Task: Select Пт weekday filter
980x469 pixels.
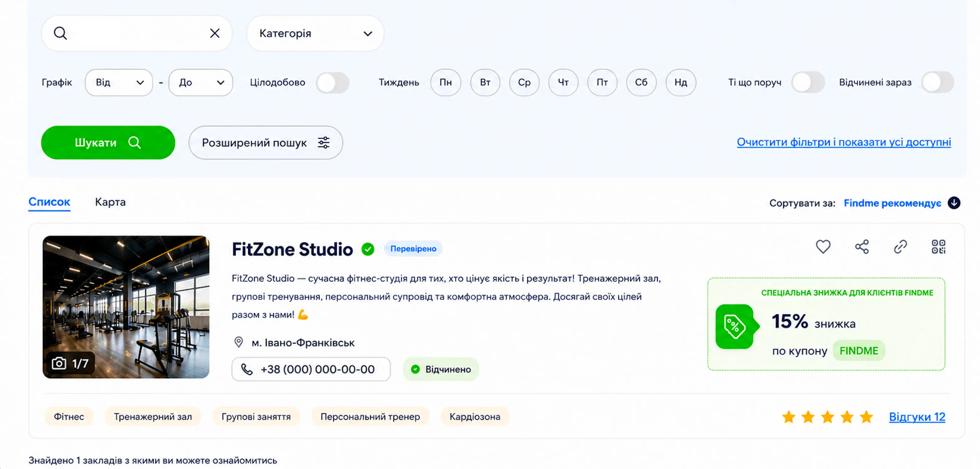Action: (602, 82)
